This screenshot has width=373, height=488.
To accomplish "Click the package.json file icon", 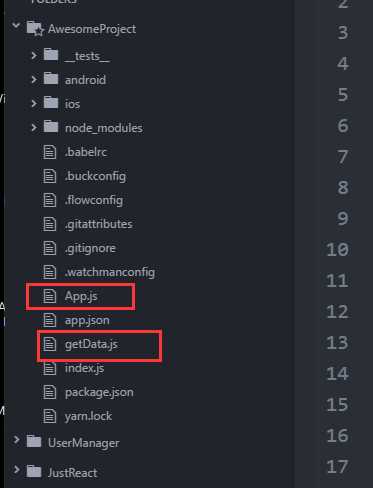I will point(50,392).
